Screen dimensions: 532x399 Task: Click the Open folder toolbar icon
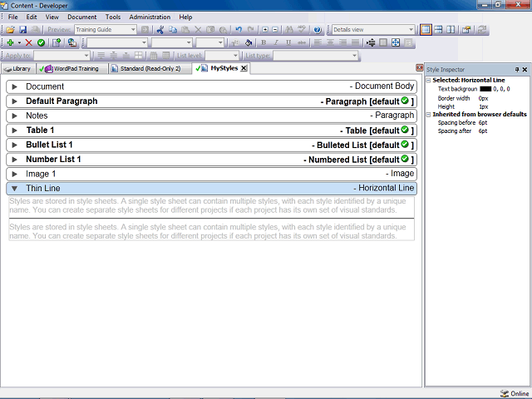pyautogui.click(x=10, y=30)
